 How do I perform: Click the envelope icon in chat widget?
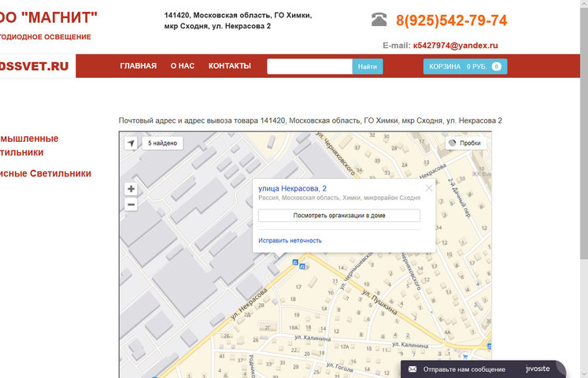[413, 369]
